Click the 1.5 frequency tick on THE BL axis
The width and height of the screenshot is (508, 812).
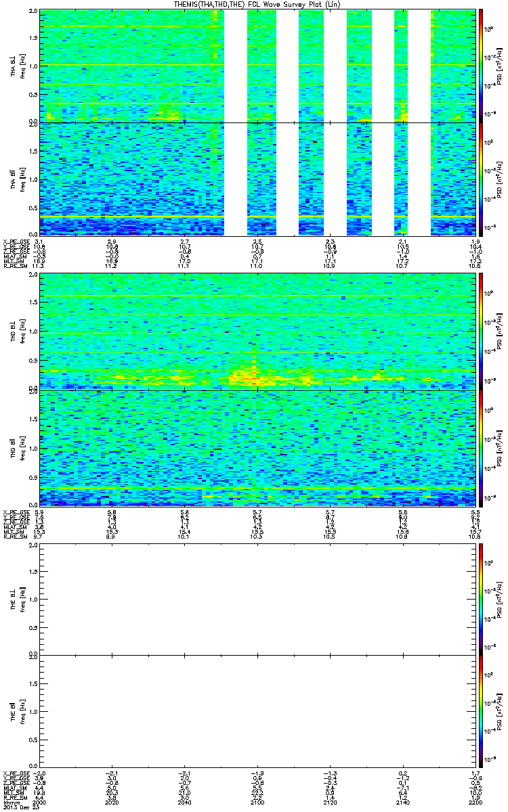pyautogui.click(x=33, y=571)
